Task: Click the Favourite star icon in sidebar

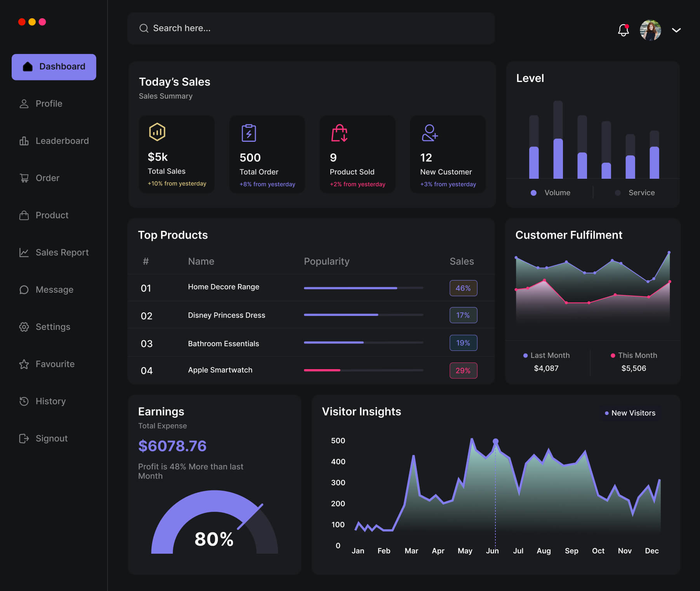Action: [x=24, y=364]
